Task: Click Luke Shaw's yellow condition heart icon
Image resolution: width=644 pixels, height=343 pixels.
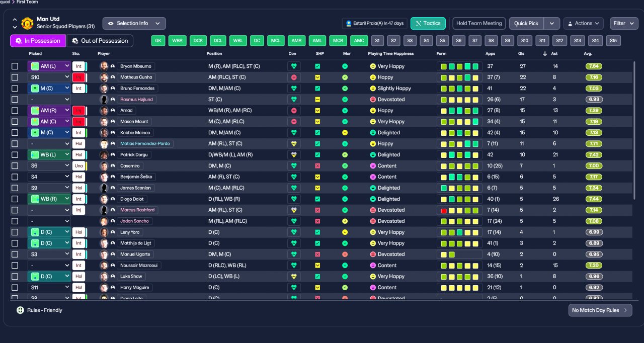Action: pos(294,277)
